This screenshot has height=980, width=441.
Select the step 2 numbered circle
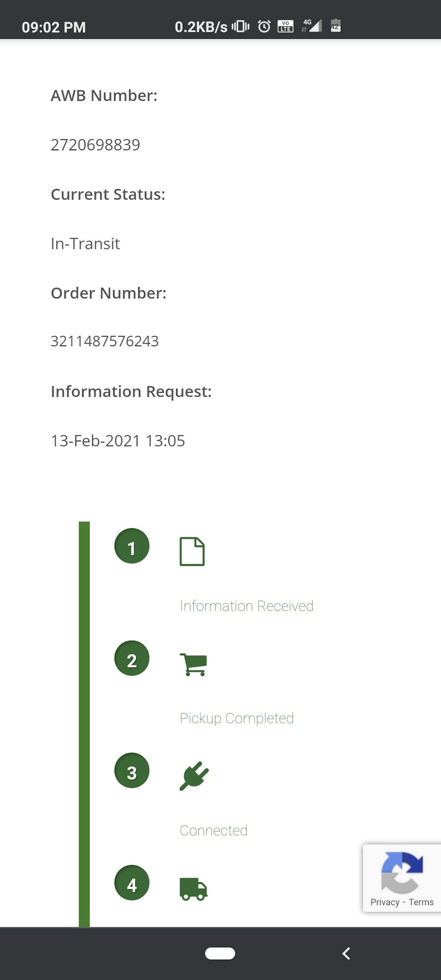pyautogui.click(x=132, y=658)
